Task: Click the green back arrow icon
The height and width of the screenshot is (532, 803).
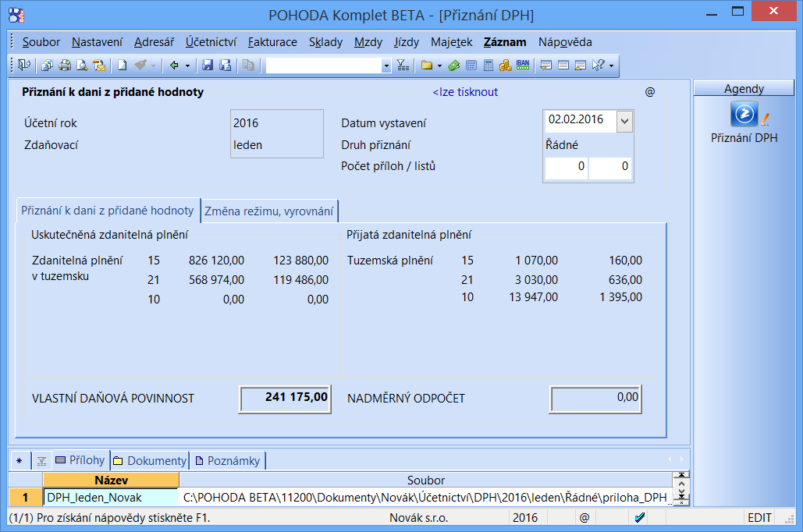Action: 174,65
